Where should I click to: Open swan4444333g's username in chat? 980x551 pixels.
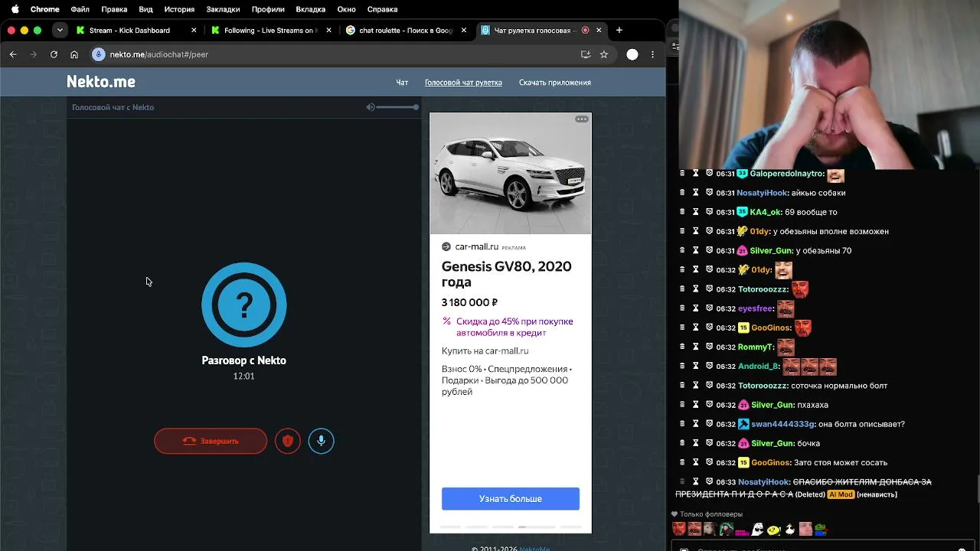[783, 424]
